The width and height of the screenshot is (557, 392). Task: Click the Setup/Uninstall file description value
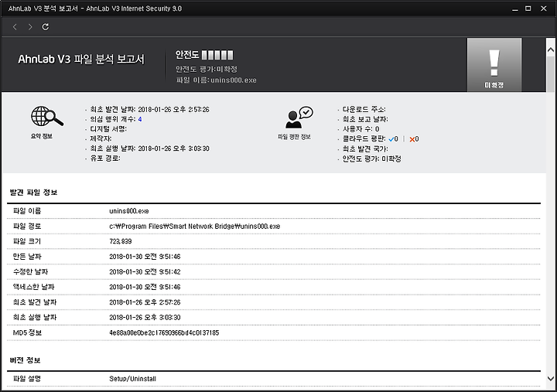[132, 379]
